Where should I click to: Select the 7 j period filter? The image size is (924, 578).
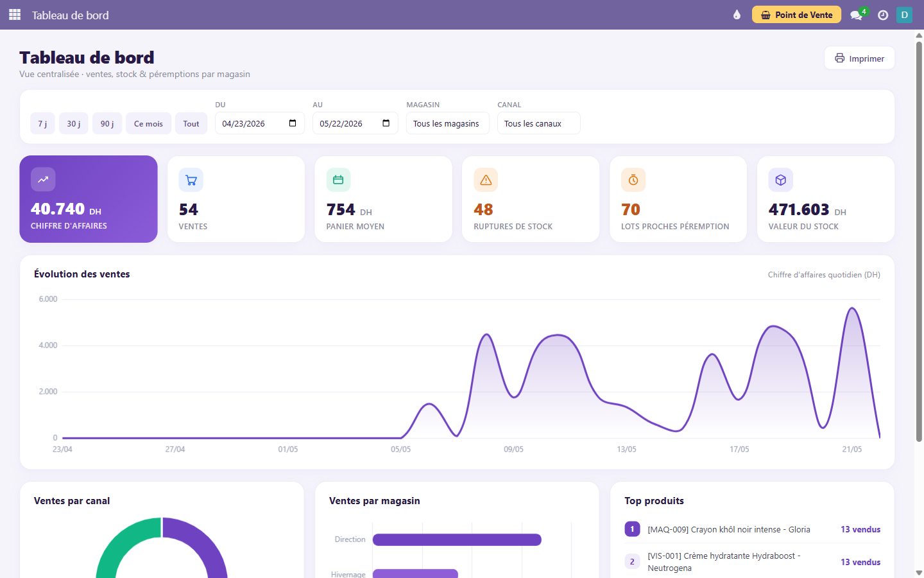[42, 123]
